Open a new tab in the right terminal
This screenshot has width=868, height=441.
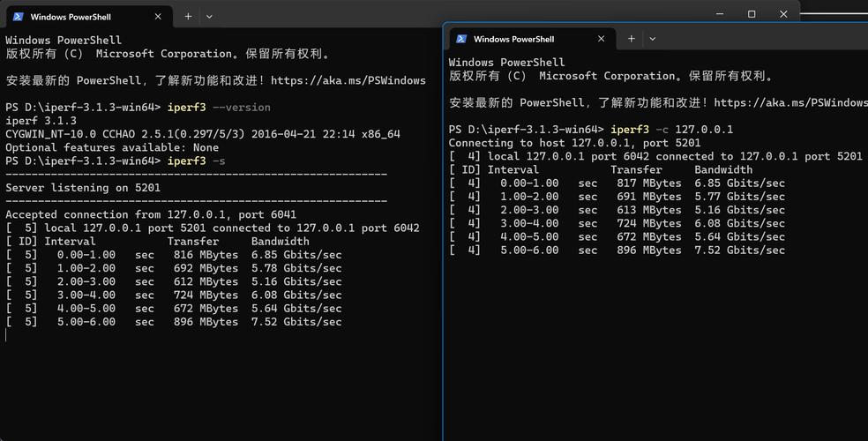pyautogui.click(x=631, y=39)
